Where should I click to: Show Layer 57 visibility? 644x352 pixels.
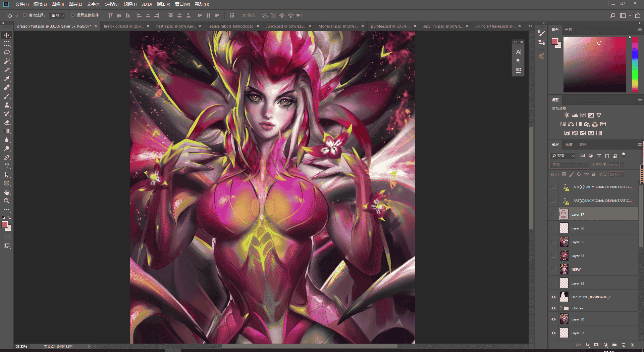coord(553,214)
